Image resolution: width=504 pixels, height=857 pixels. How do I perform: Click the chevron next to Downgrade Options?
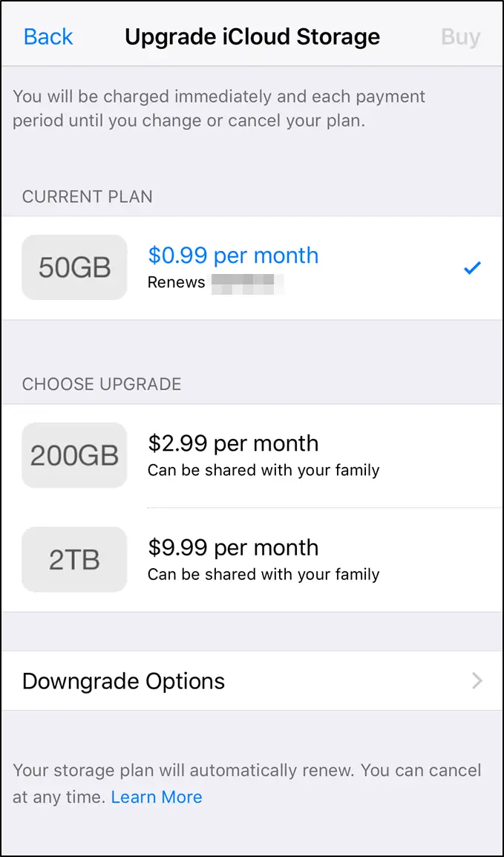tap(478, 681)
